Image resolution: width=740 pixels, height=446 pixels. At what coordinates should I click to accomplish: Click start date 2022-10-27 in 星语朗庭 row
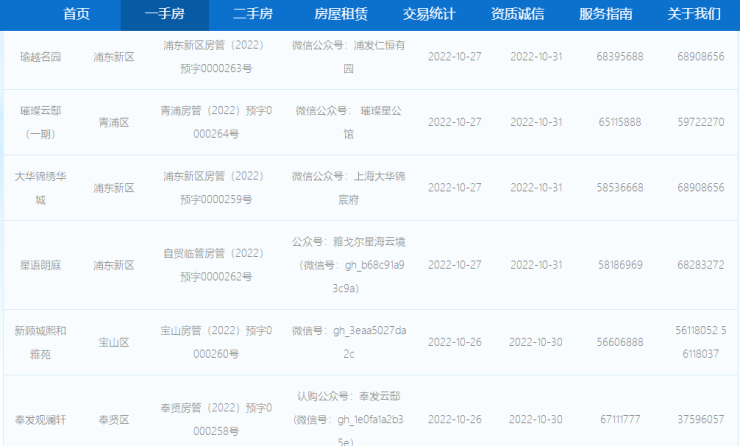click(454, 265)
